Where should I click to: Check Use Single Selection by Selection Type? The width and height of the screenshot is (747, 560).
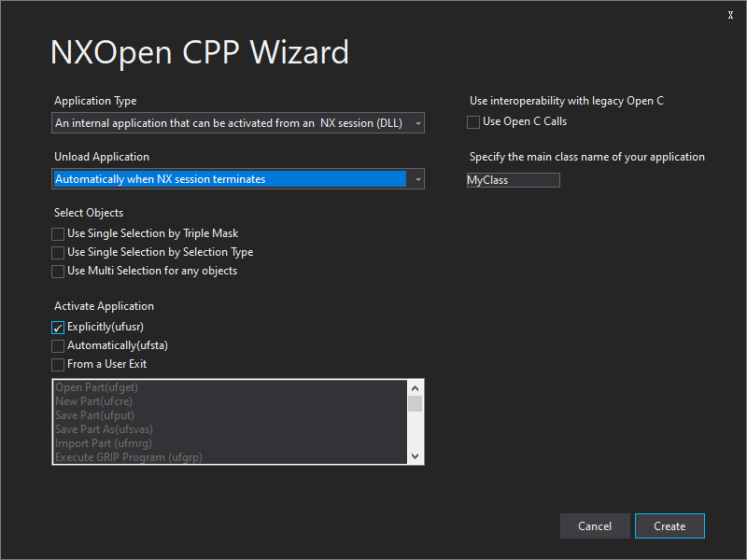coord(58,252)
